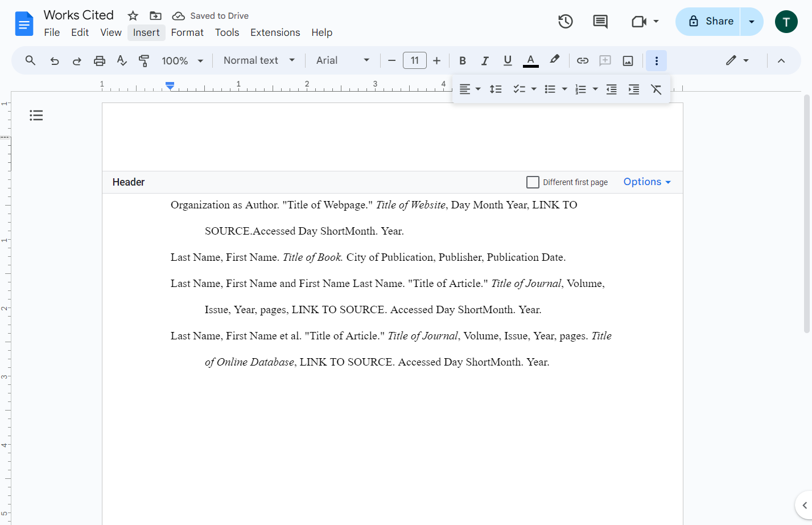Open version history
Image resolution: width=812 pixels, height=525 pixels.
coord(565,22)
